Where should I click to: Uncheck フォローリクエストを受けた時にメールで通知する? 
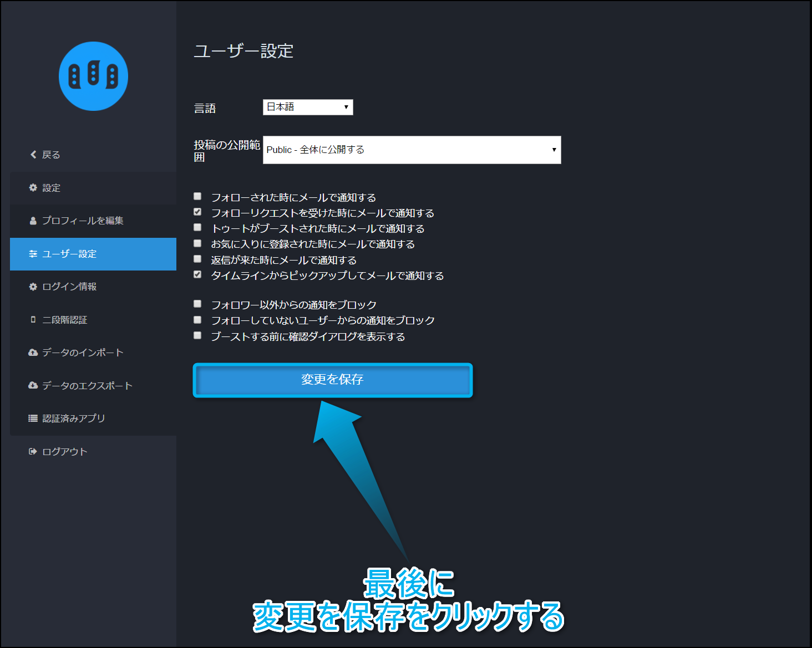pos(197,212)
